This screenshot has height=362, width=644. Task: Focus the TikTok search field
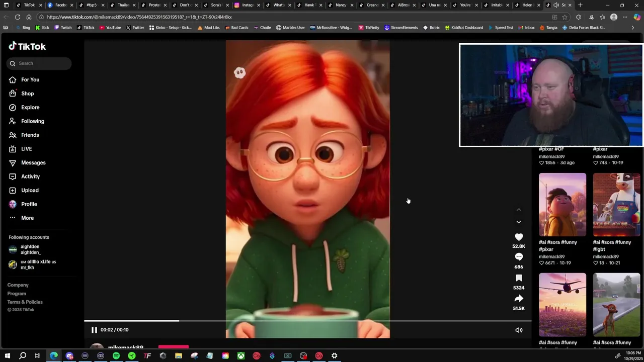tap(39, 63)
